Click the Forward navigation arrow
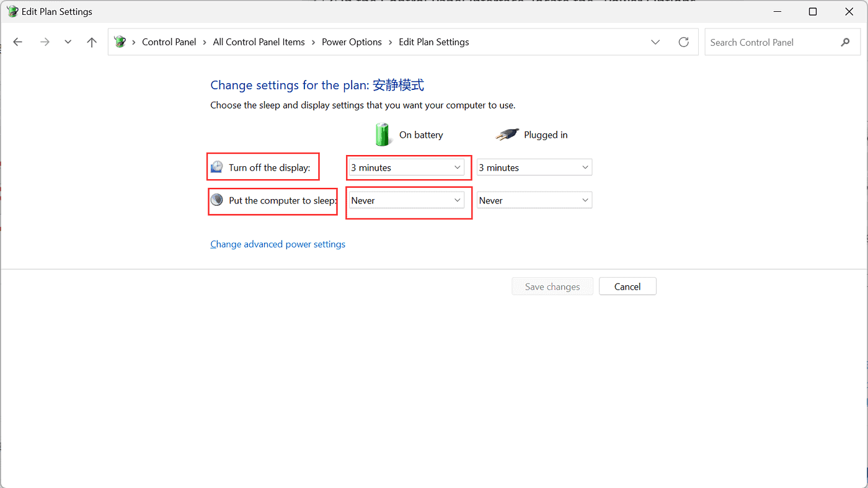This screenshot has width=868, height=488. [x=45, y=42]
